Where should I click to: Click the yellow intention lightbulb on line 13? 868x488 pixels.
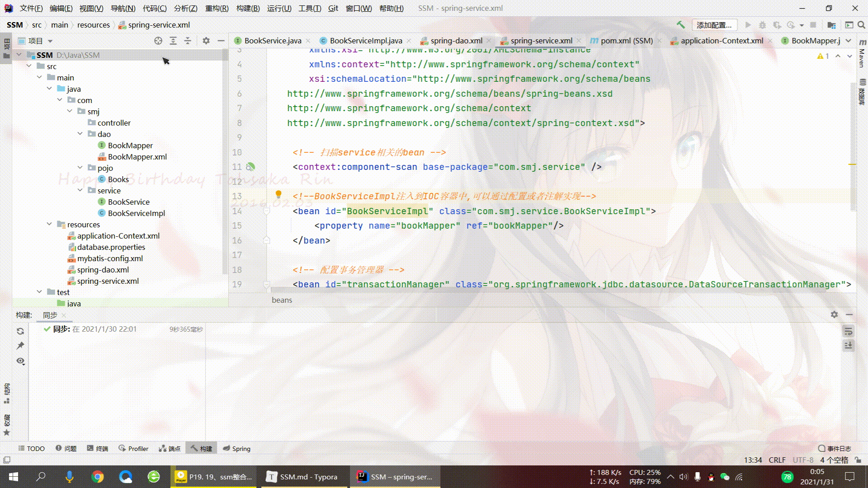278,194
